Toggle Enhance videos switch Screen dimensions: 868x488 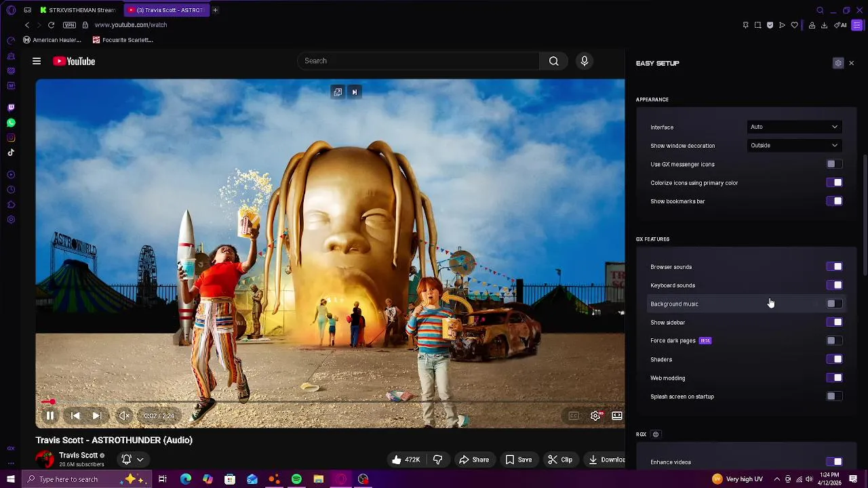pyautogui.click(x=834, y=462)
